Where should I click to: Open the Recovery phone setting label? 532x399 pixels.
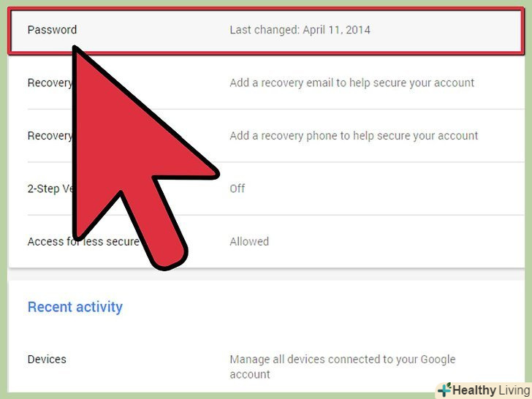[x=50, y=136]
